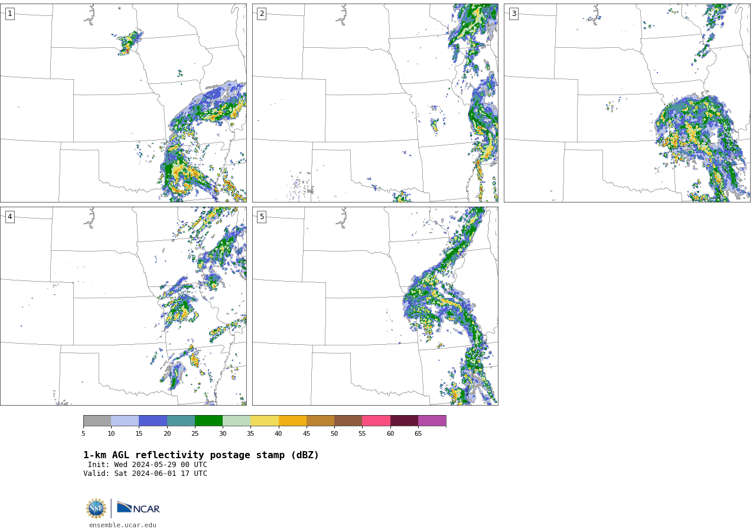Open ensemble member 4 reflectivity panel
Screen dimensions: 756x532
123,306
